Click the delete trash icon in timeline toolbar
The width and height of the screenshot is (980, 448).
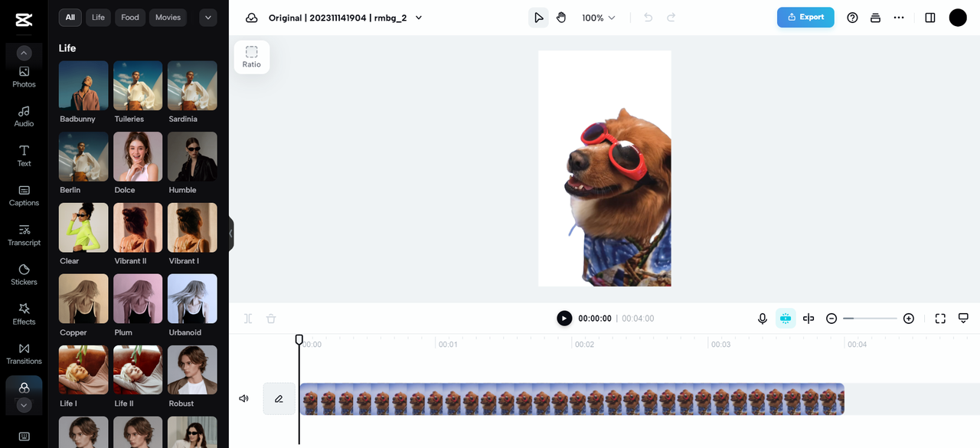271,319
